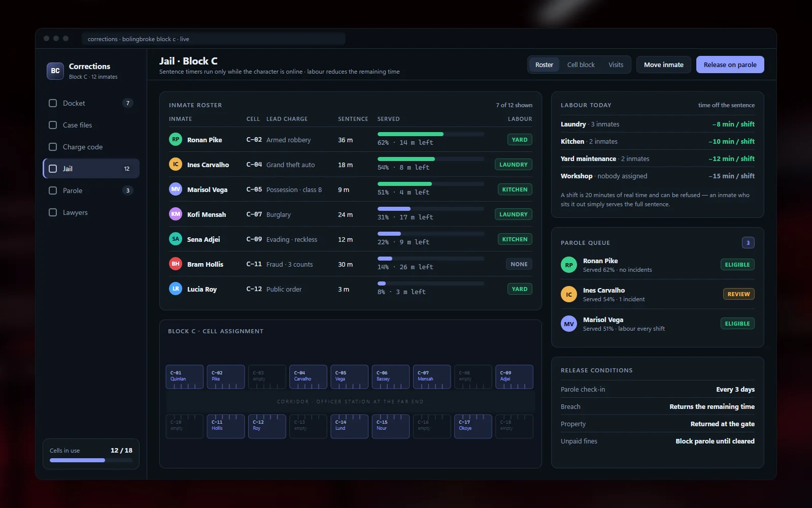The image size is (812, 508).
Task: Click Sena Adjei's KITCHEN labour tag
Action: pos(515,239)
